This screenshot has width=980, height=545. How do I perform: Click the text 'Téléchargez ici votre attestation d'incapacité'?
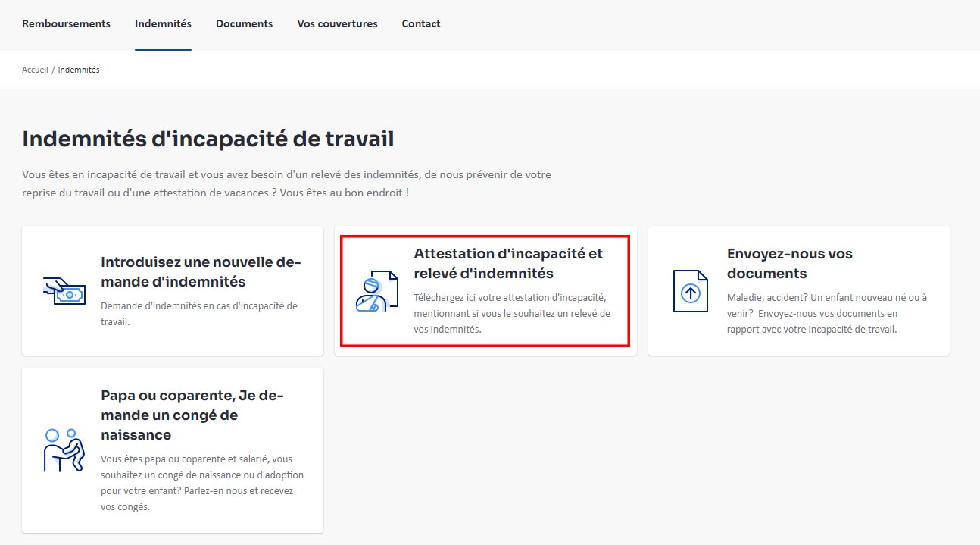tap(512, 313)
